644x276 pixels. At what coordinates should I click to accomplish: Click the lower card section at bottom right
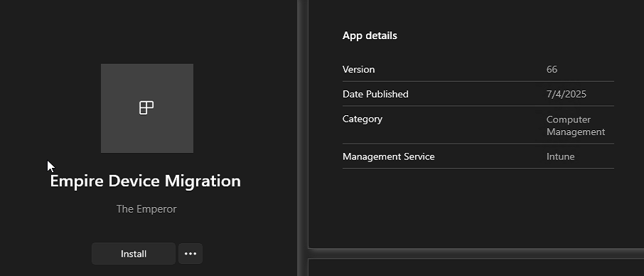click(476, 268)
